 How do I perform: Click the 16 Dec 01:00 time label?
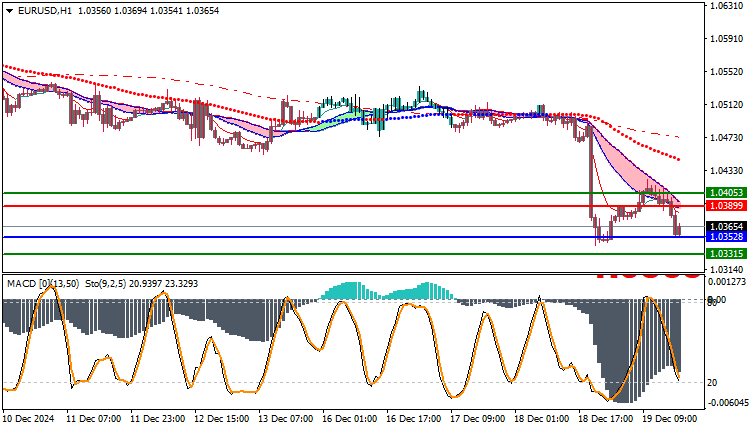(350, 419)
